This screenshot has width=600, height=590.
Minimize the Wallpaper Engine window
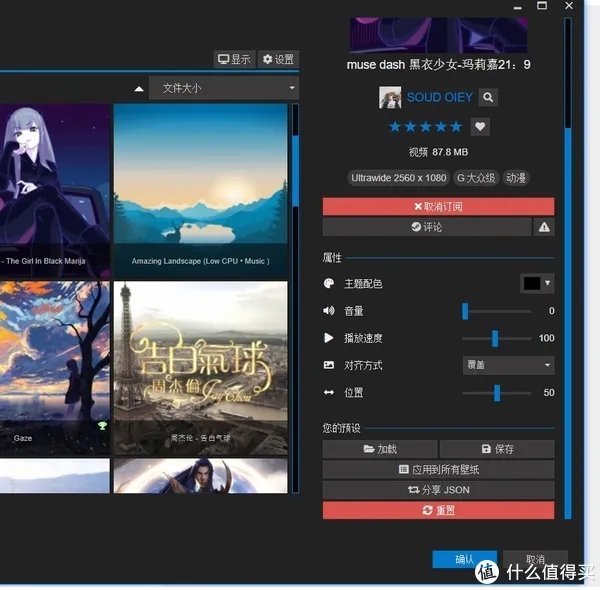click(517, 7)
